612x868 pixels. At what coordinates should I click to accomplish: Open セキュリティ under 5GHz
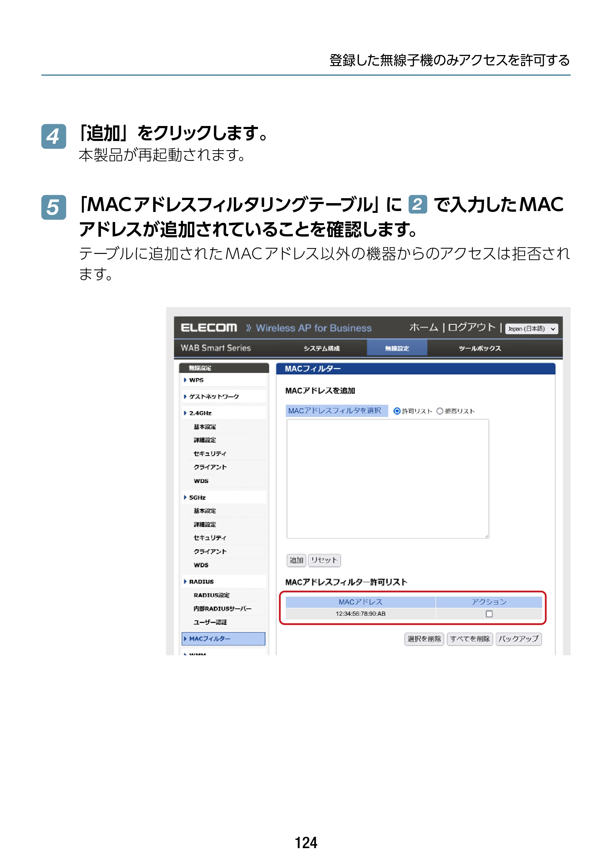[x=210, y=538]
